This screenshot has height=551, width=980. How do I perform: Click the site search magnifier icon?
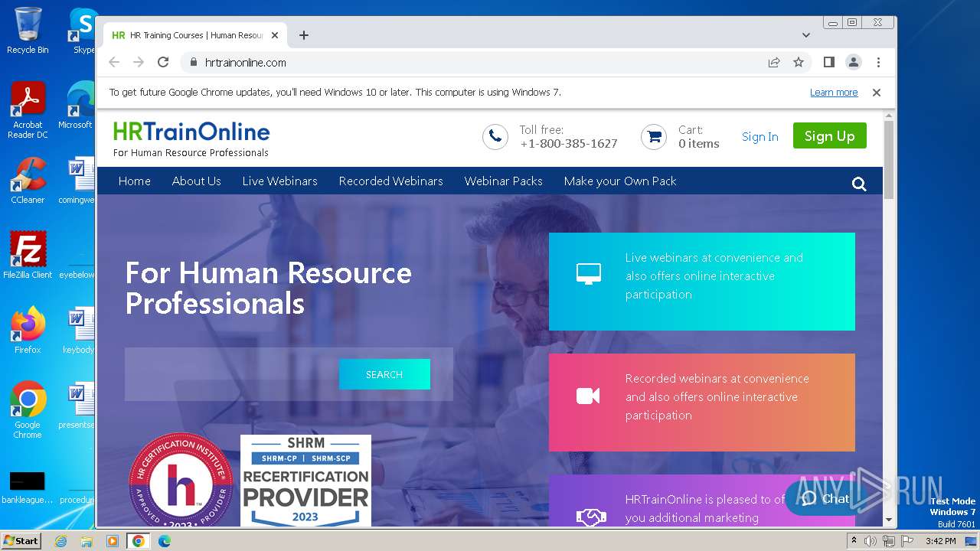(x=859, y=184)
